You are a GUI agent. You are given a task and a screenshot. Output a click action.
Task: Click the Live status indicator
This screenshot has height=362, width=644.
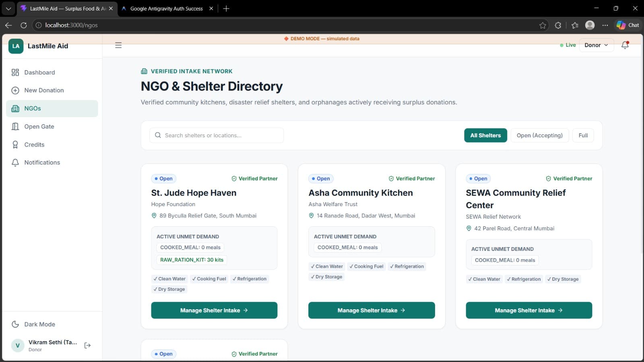coord(568,45)
